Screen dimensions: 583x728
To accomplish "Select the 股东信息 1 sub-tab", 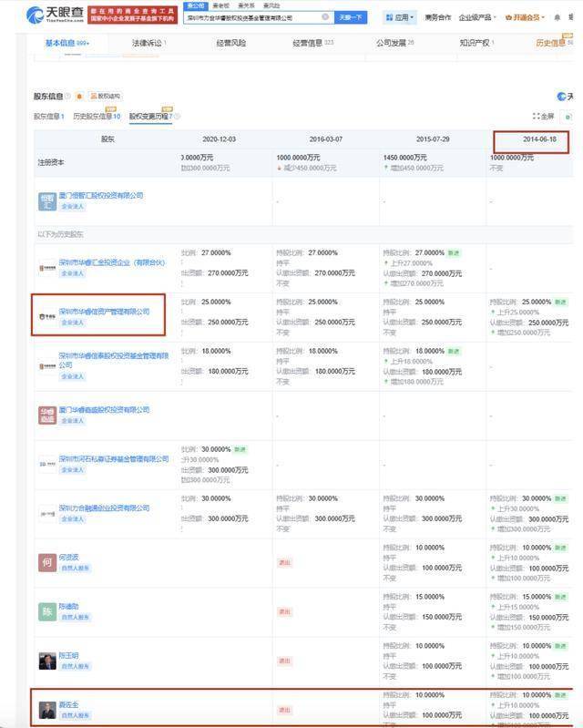I will (x=49, y=116).
